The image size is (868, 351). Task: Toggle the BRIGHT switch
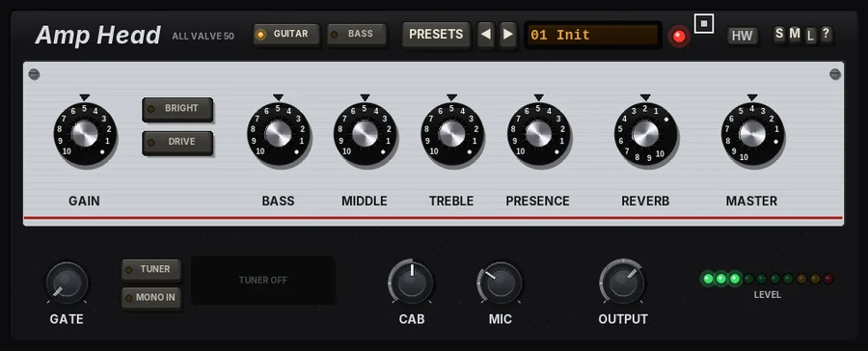pos(177,109)
